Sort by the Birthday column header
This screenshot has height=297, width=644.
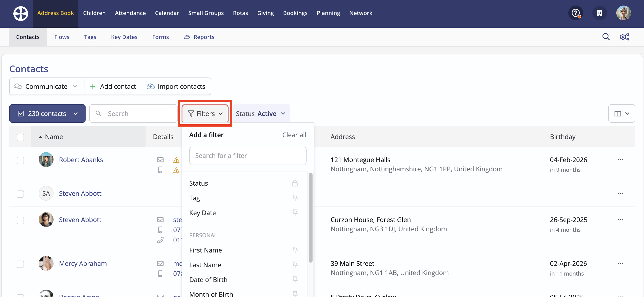pos(563,137)
